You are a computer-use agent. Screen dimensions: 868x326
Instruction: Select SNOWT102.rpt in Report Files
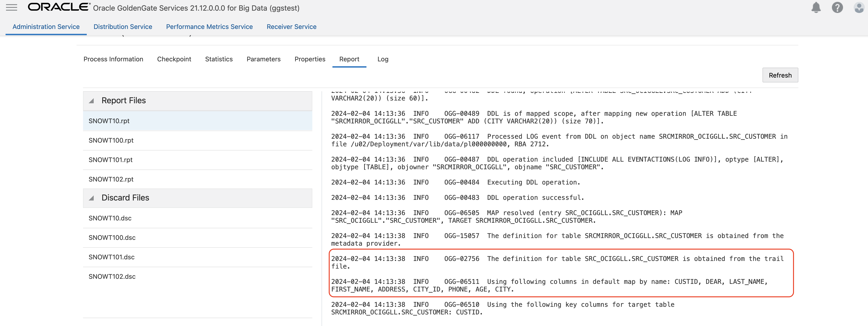pyautogui.click(x=111, y=179)
